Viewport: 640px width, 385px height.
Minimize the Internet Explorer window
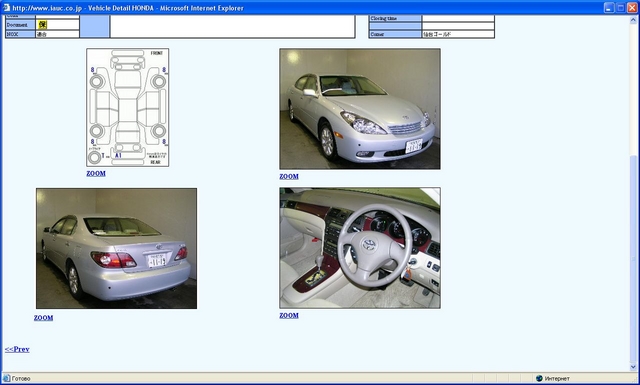pos(609,7)
